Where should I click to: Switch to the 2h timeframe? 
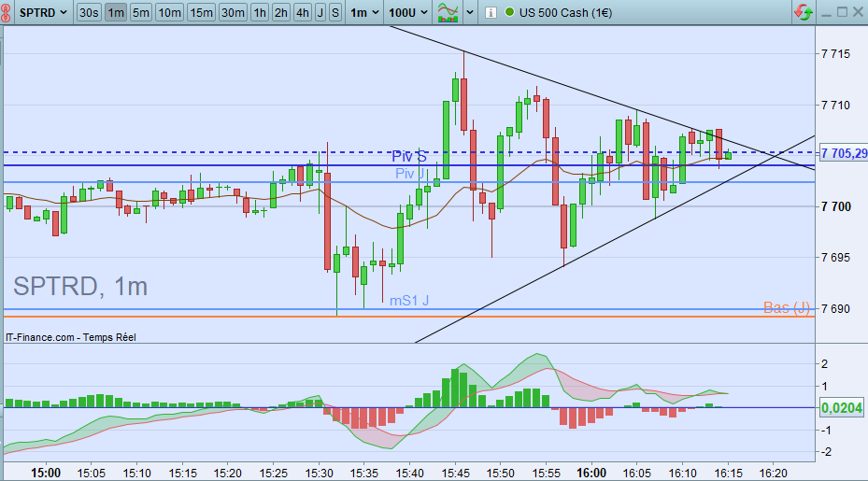click(x=280, y=12)
